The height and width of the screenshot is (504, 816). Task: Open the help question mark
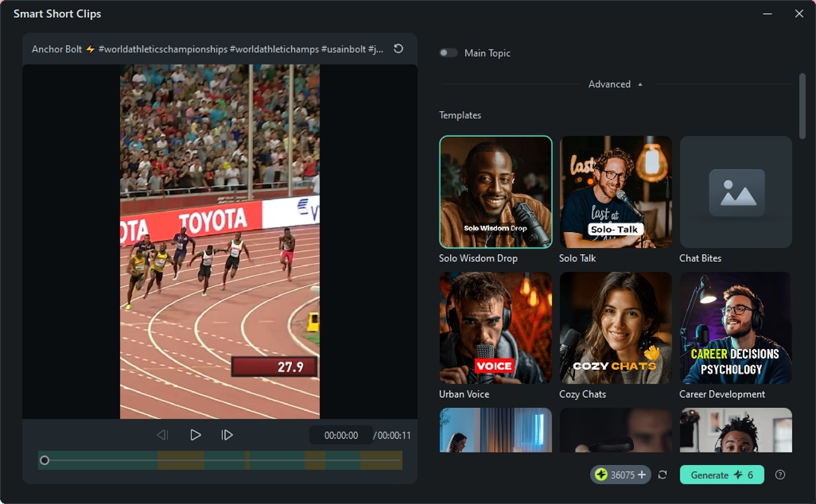click(x=780, y=475)
